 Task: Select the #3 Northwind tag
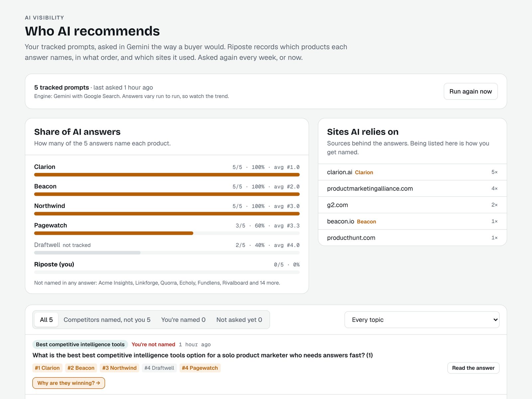(x=119, y=368)
